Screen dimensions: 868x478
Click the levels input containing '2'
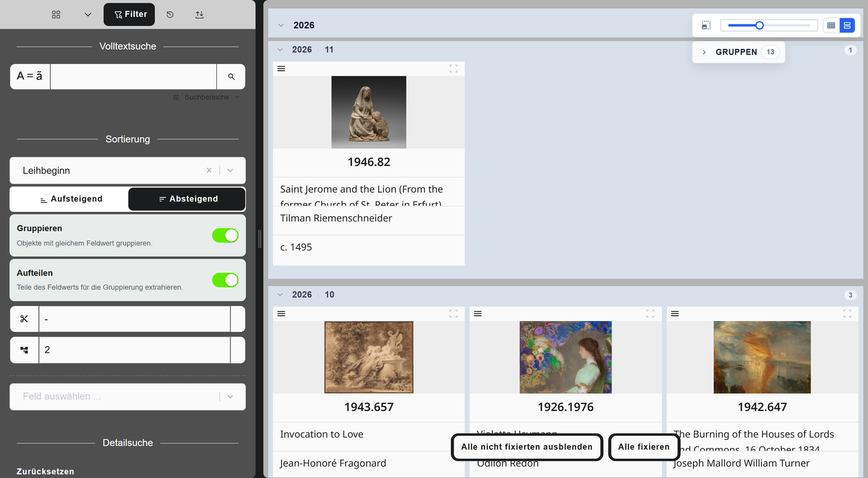coord(135,350)
